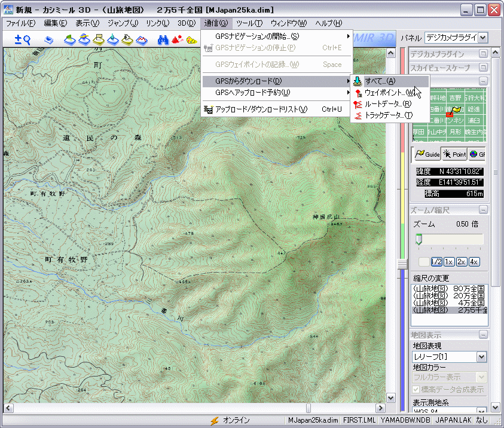
Task: Click the blue open-tray toolbar icon
Action: coord(48,40)
